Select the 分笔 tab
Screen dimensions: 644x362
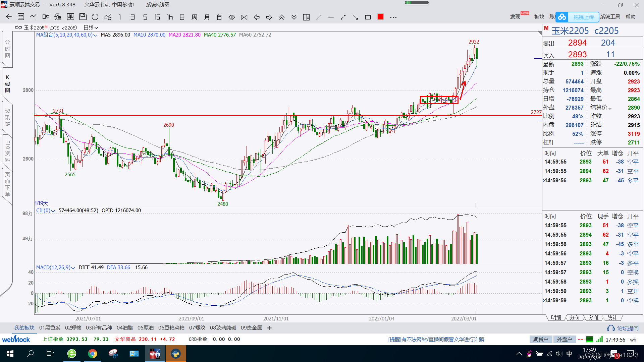pyautogui.click(x=594, y=317)
